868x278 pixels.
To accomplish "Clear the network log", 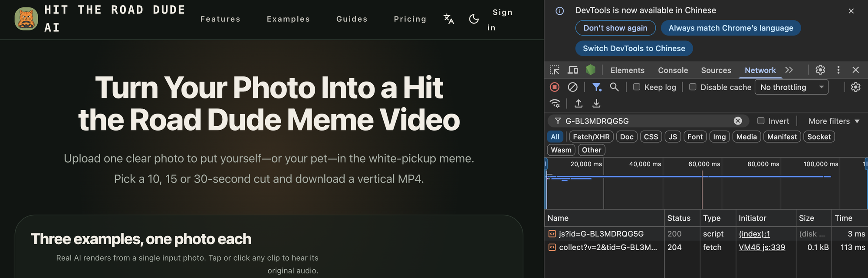I will point(573,87).
